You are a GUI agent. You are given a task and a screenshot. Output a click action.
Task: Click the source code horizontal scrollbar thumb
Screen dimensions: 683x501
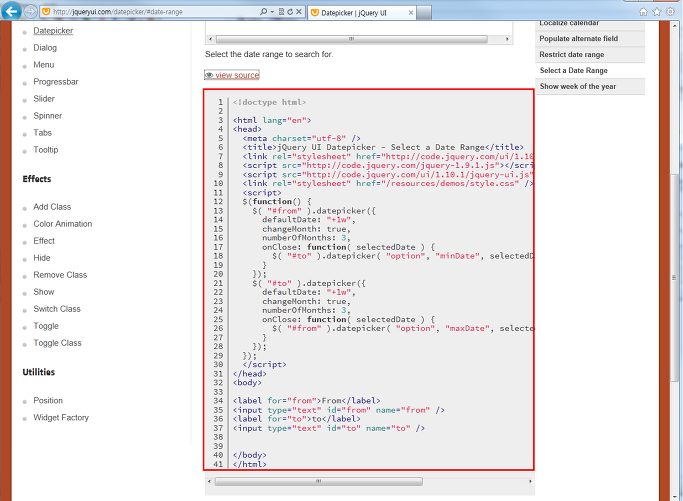click(318, 481)
